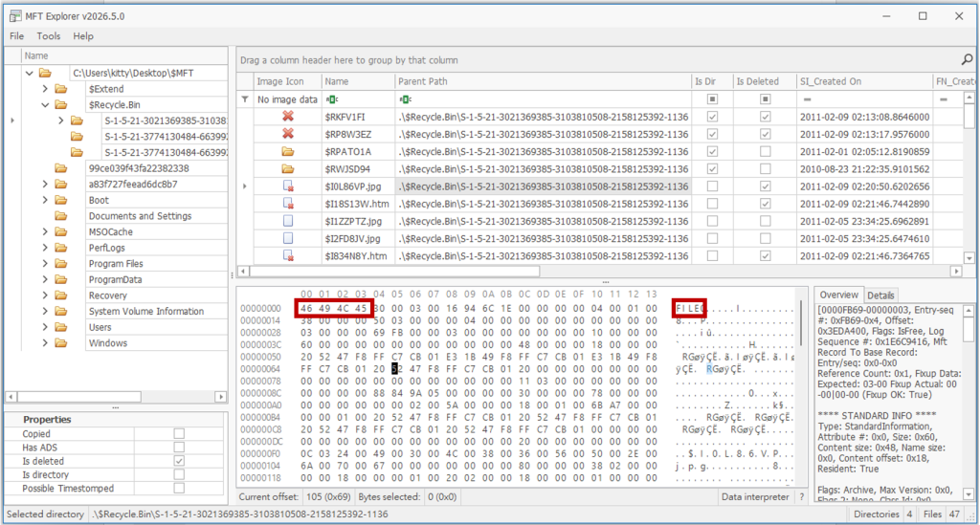980x525 pixels.
Task: Sort by Parent Path column header
Action: click(544, 81)
